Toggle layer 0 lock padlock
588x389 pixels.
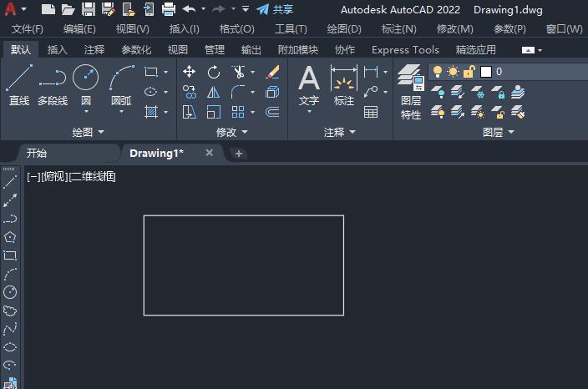click(x=469, y=71)
